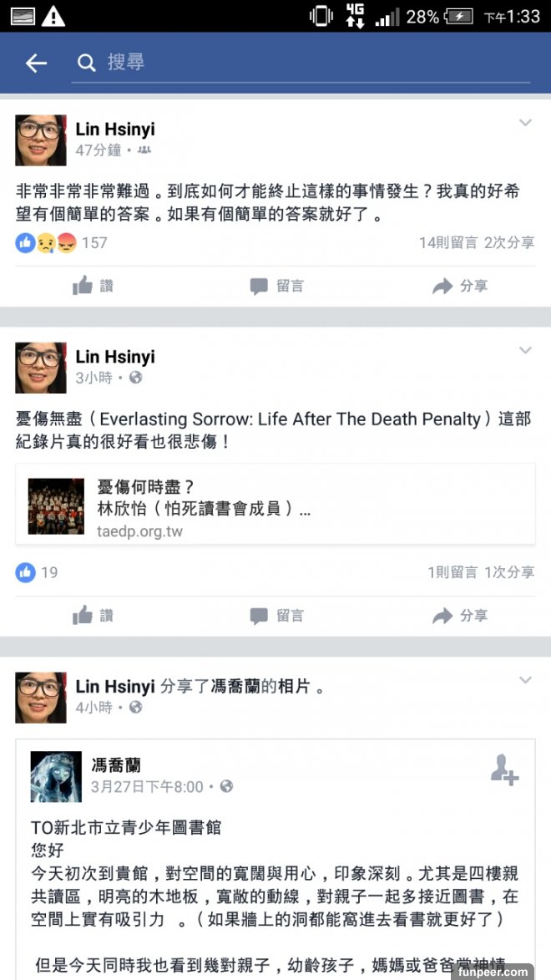Comment on the first Lin Hsinyi post
This screenshot has height=980, width=551.
[x=276, y=287]
